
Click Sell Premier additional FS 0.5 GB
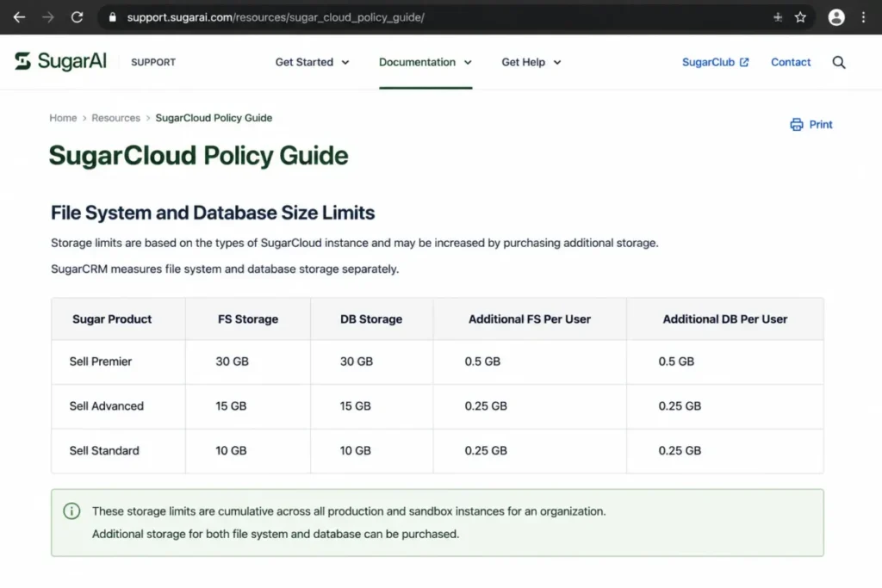click(482, 362)
